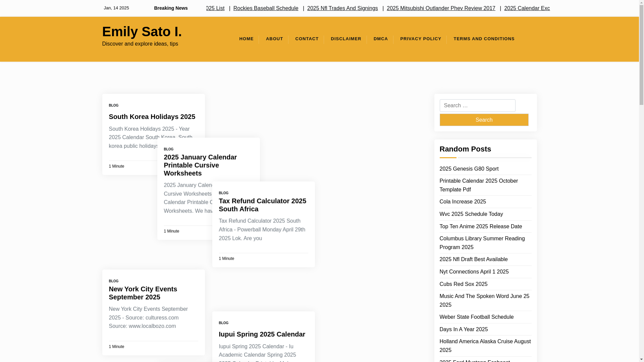Click '1 Minute' under January Calendar post
644x362 pixels.
click(171, 231)
